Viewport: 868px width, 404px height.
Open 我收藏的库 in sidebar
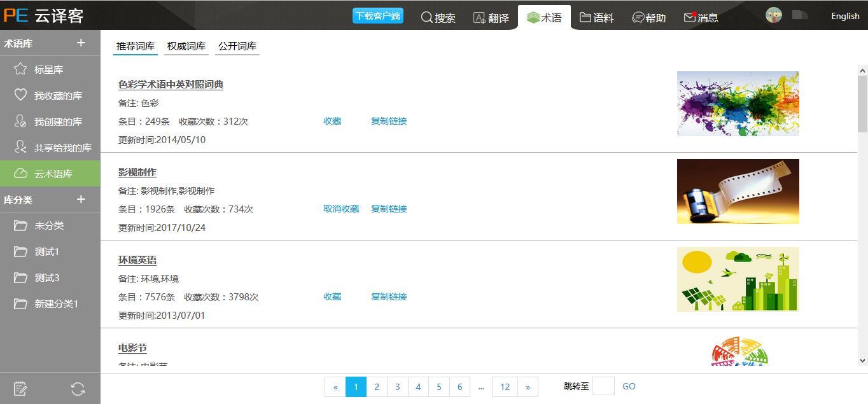[50, 95]
